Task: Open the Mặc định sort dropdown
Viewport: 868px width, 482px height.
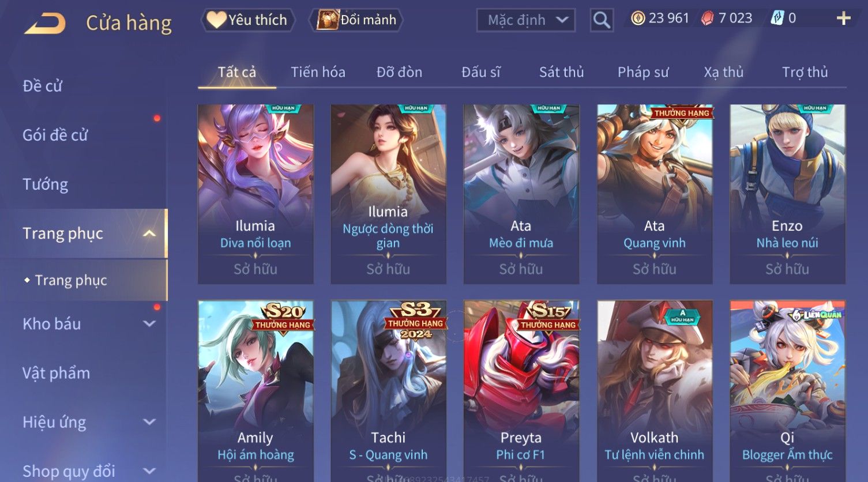Action: 526,20
